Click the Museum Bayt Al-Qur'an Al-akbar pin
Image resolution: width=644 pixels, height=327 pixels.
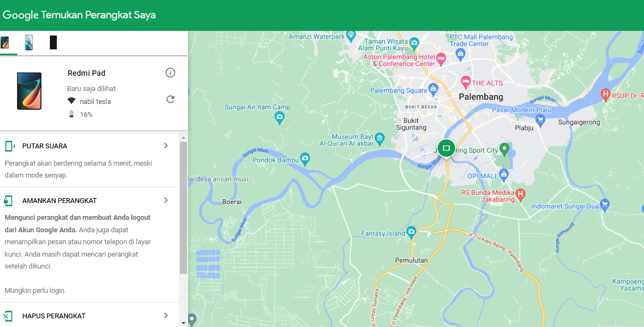tap(380, 138)
